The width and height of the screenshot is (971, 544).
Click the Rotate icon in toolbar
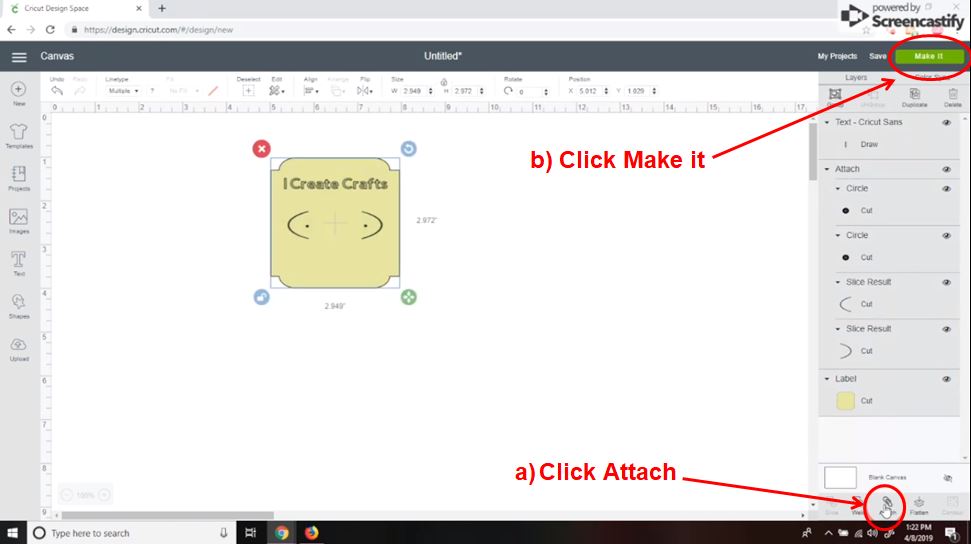(508, 90)
